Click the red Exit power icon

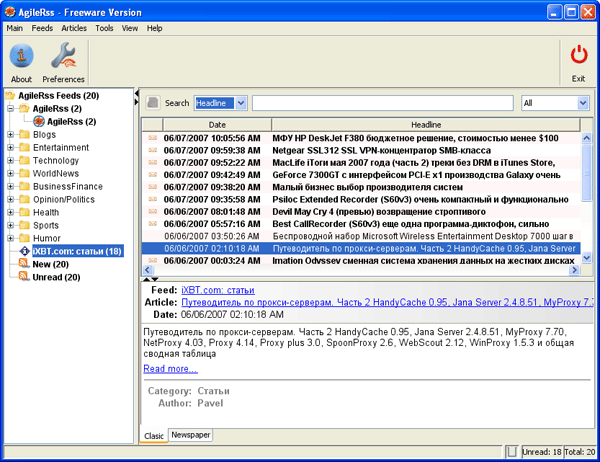point(579,55)
